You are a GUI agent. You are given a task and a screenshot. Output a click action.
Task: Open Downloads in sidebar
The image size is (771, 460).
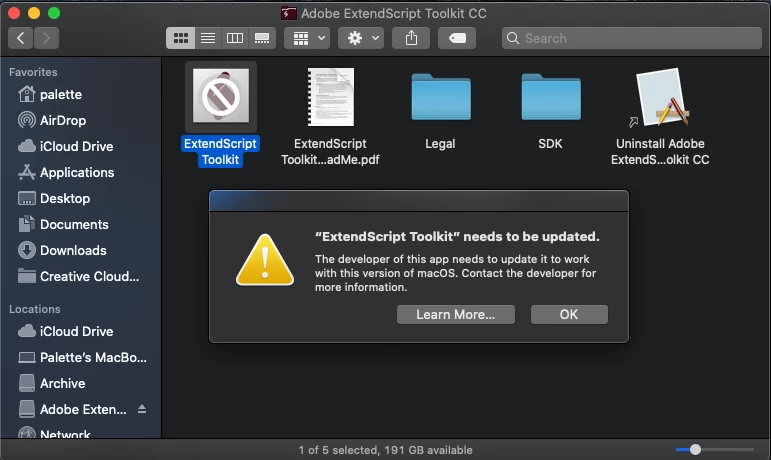62,251
